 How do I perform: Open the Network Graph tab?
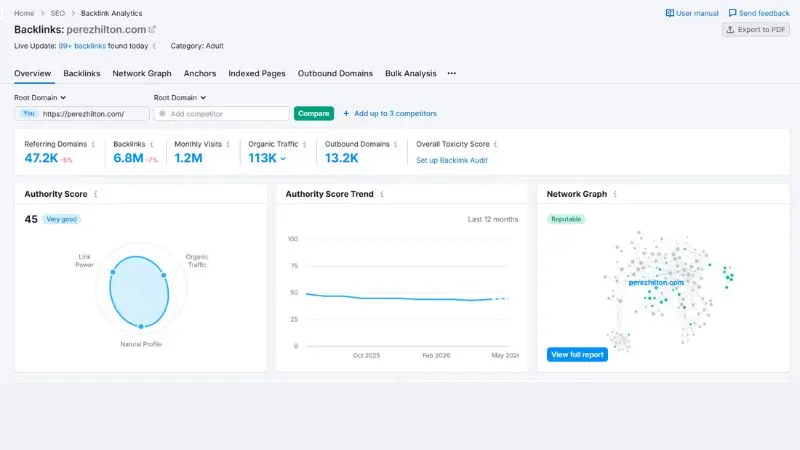pyautogui.click(x=142, y=73)
